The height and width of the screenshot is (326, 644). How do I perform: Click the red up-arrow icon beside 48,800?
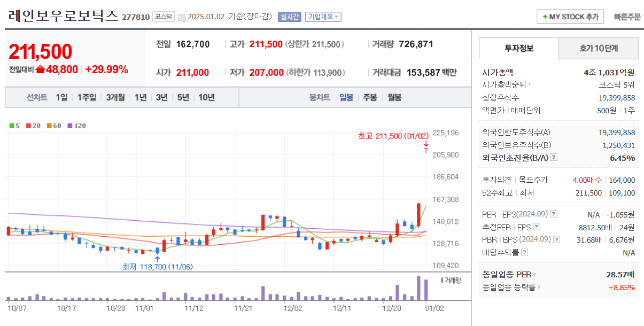[40, 69]
